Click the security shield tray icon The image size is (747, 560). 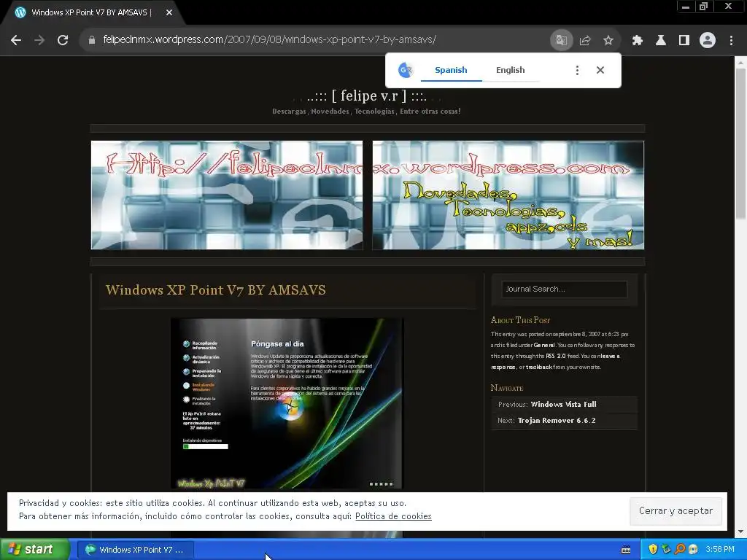tap(653, 550)
